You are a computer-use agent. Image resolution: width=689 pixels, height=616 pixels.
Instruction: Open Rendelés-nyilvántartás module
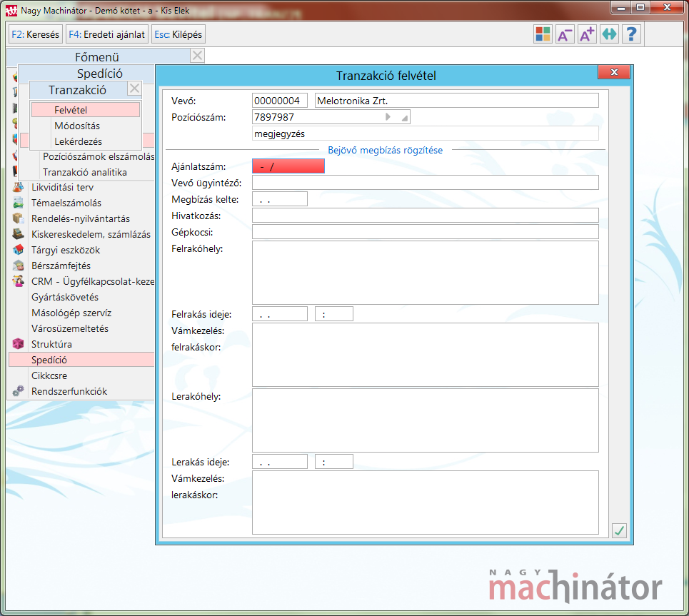point(81,218)
